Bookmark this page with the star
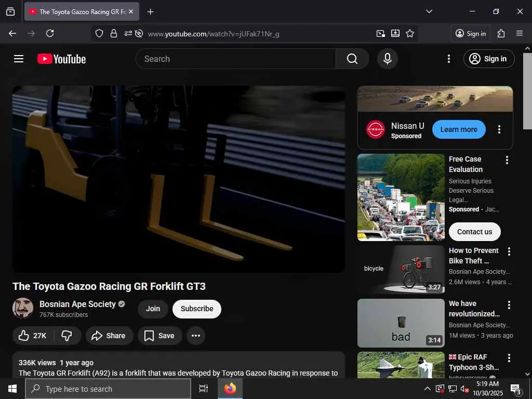The width and height of the screenshot is (532, 399). [x=410, y=33]
